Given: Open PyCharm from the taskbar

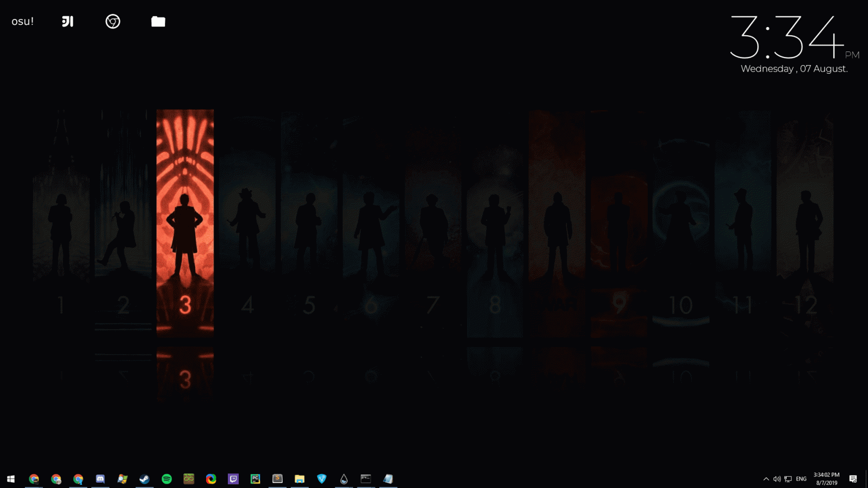Looking at the screenshot, I should pos(255,479).
